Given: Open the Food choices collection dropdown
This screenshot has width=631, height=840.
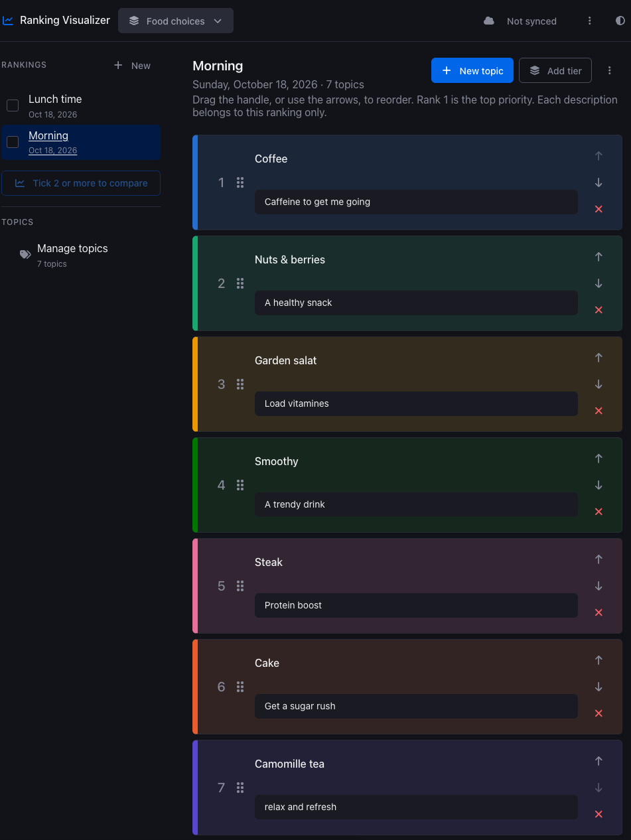Looking at the screenshot, I should [176, 21].
